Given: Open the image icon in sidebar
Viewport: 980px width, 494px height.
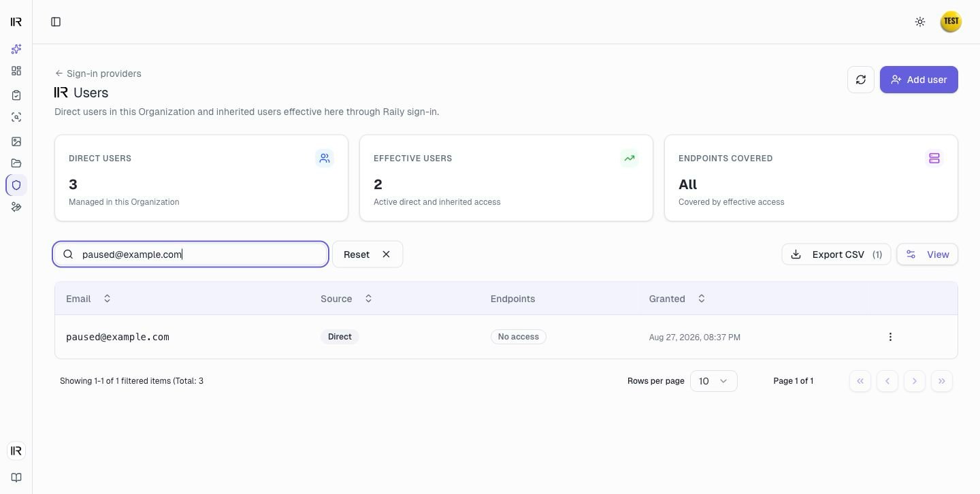Looking at the screenshot, I should click(x=16, y=142).
